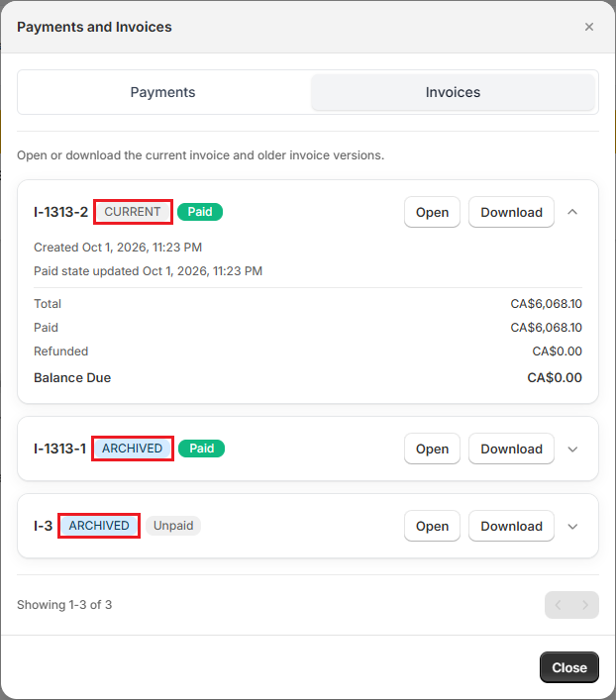Go to next page of invoices

[x=585, y=605]
